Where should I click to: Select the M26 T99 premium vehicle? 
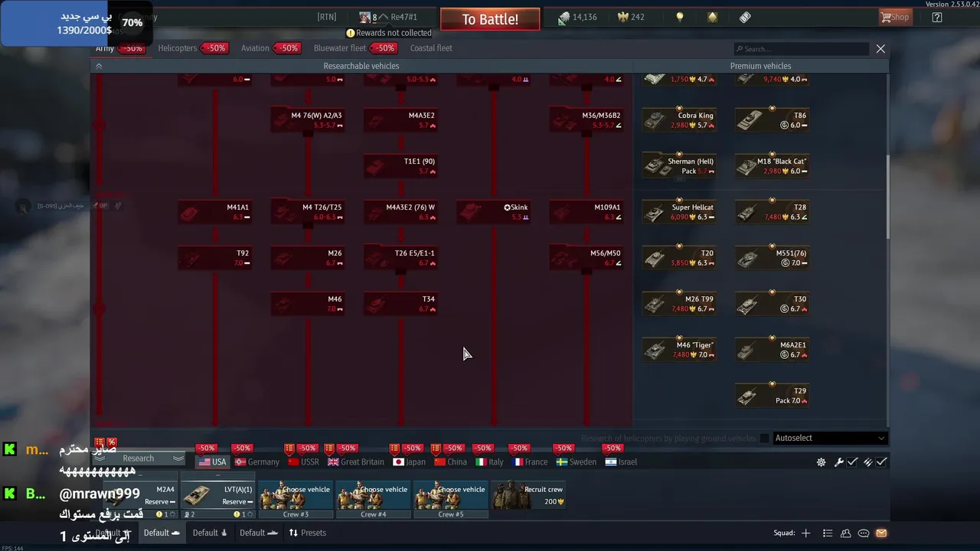click(679, 304)
